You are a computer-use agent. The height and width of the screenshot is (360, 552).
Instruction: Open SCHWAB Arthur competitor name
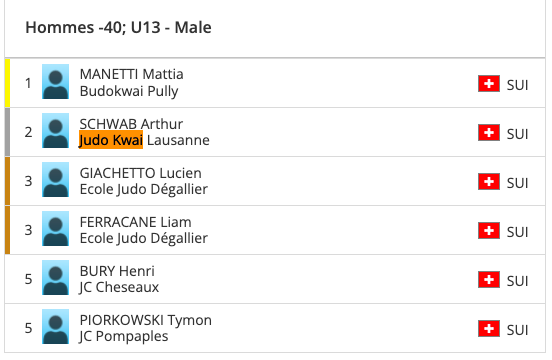(x=131, y=124)
